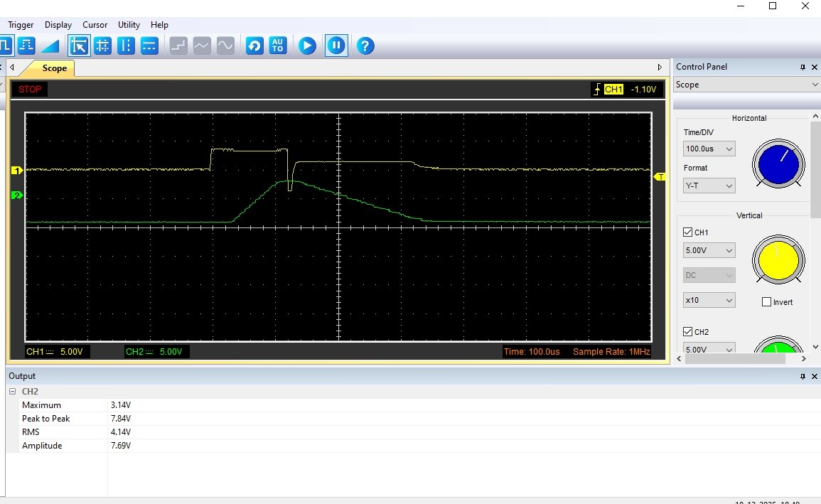This screenshot has height=504, width=821.
Task: Open help via the question mark icon
Action: [x=365, y=46]
